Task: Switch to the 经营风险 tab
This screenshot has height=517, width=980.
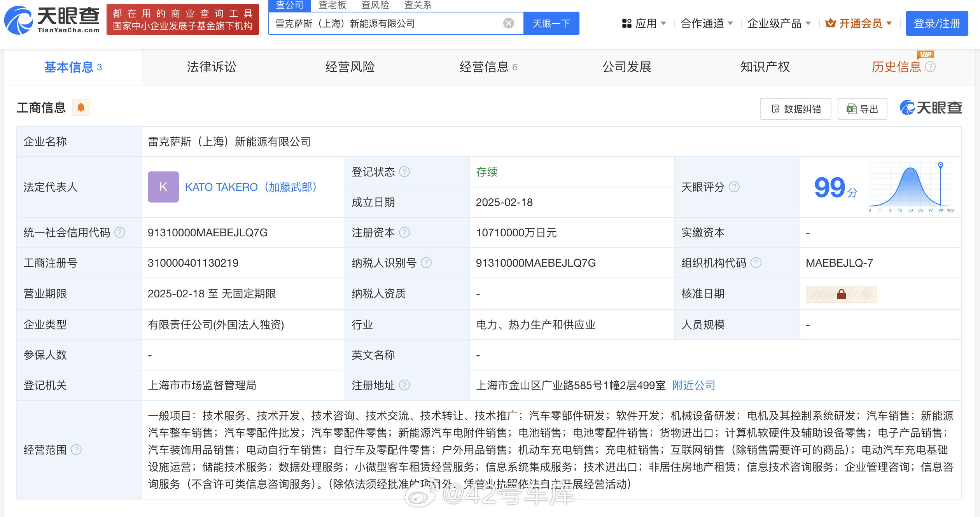Action: 350,67
